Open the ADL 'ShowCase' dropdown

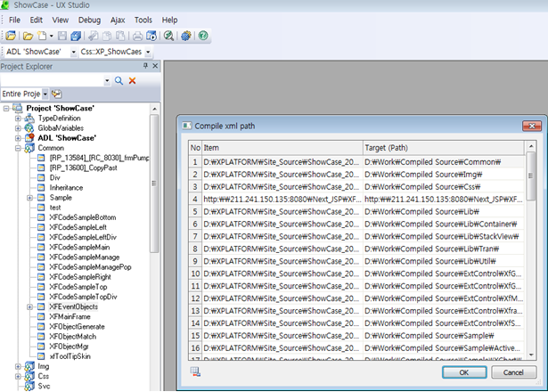[73, 53]
